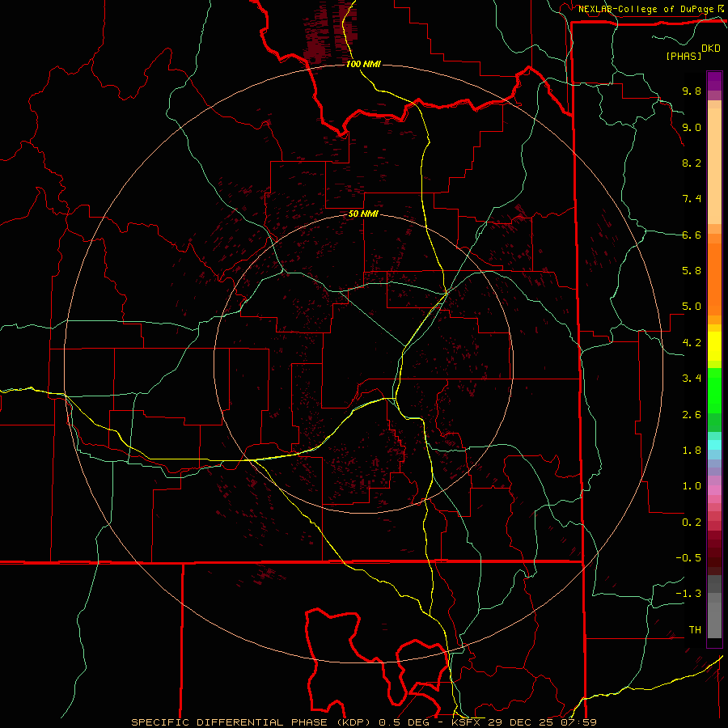Select the 5.8 value on color scale
The image size is (728, 728).
point(692,271)
